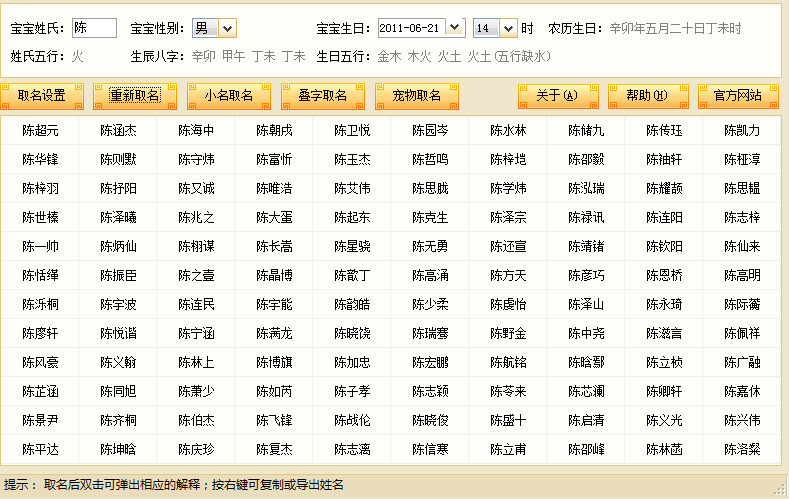The width and height of the screenshot is (789, 499).
Task: Click the 小名取名 button
Action: click(x=229, y=96)
